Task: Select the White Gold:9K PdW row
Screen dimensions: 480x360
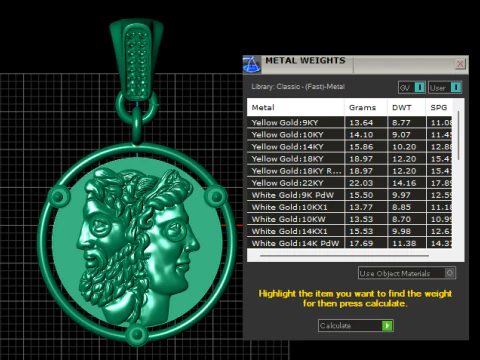Action: click(349, 195)
